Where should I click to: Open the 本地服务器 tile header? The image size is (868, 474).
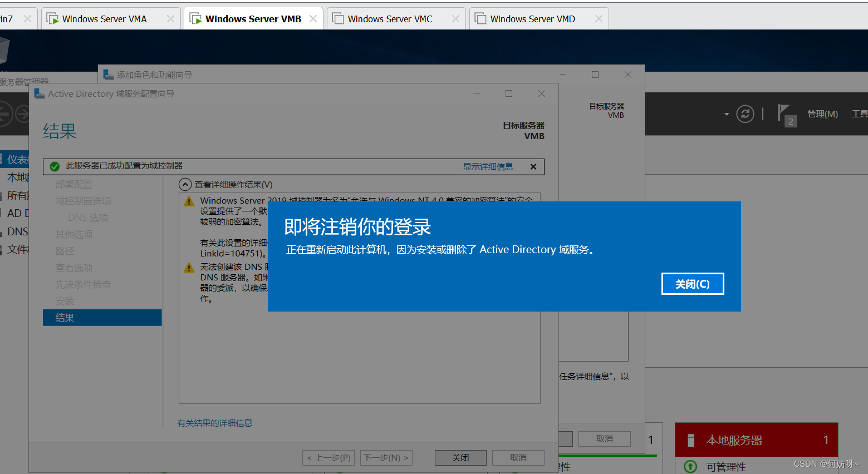(x=757, y=440)
